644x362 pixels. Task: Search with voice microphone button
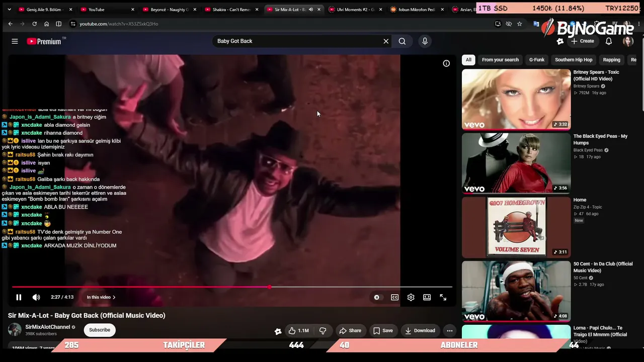tap(425, 41)
